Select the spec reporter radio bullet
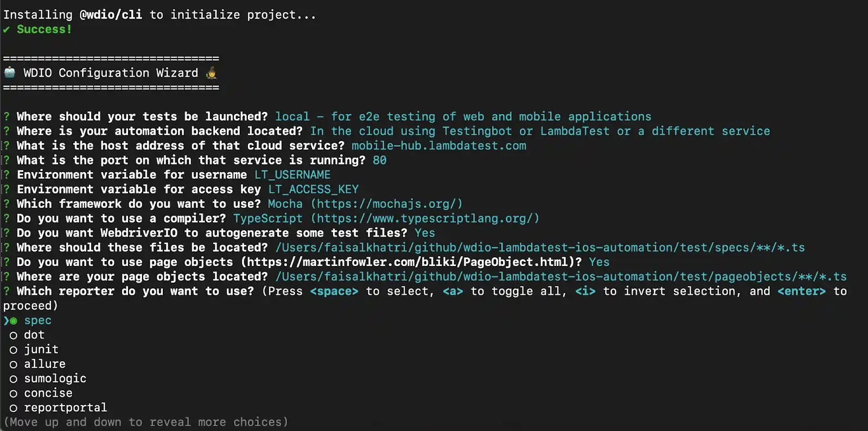 14,321
